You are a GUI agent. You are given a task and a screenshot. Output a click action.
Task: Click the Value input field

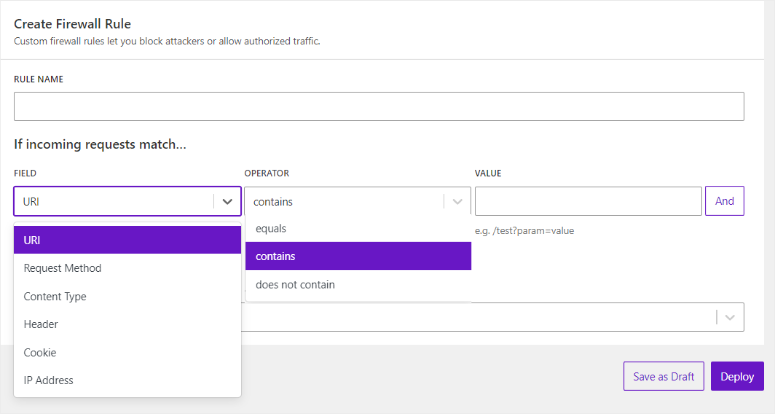588,201
